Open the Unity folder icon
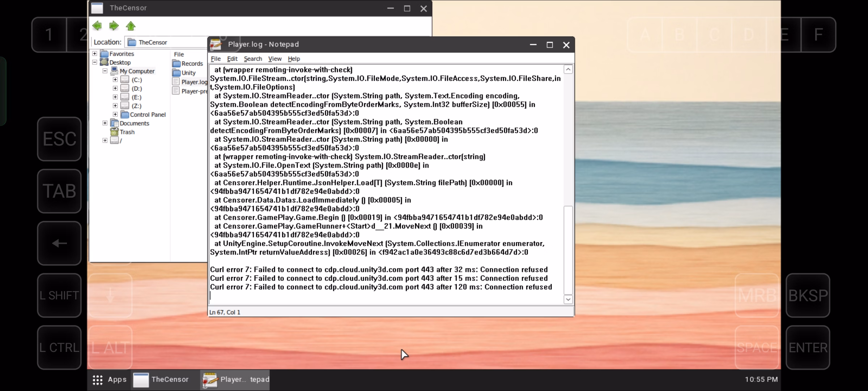This screenshot has width=868, height=391. point(176,72)
